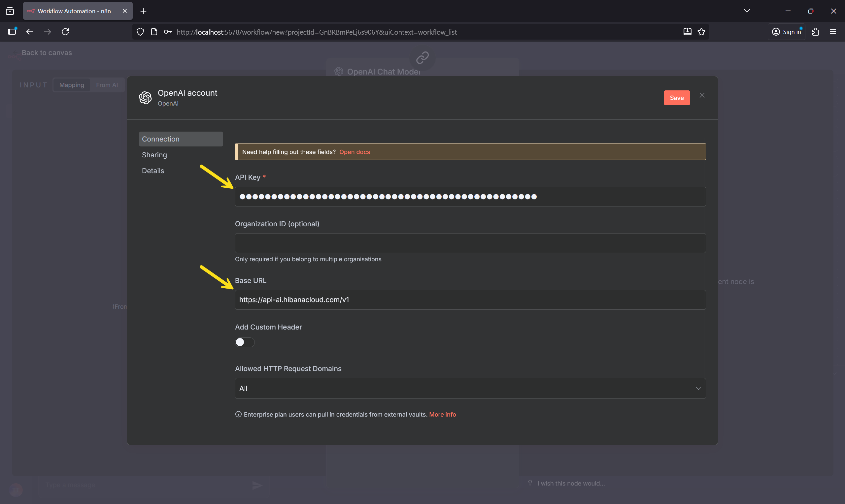Click the 'I wish this node would...' field
This screenshot has height=504, width=845.
(x=571, y=483)
